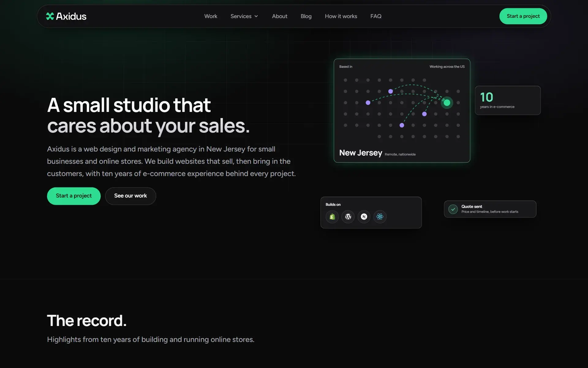This screenshot has height=368, width=588.
Task: Click the Axidus wordmark text
Action: 71,16
